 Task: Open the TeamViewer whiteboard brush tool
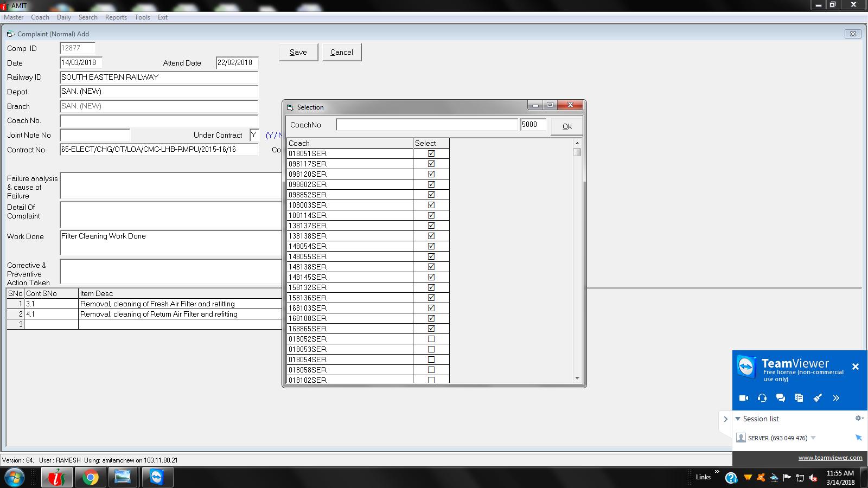pos(818,398)
